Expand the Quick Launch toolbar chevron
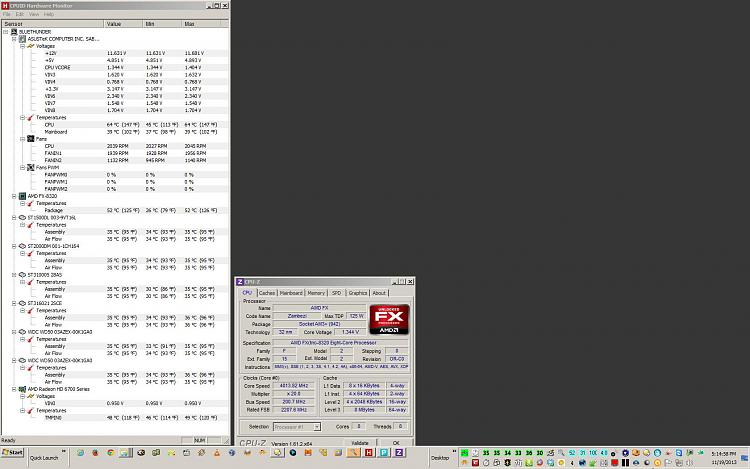This screenshot has width=750, height=469. click(64, 451)
